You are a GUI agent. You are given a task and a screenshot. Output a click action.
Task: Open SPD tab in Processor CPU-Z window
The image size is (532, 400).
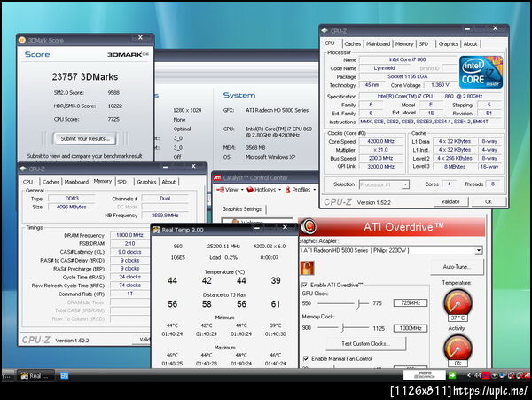click(x=424, y=43)
